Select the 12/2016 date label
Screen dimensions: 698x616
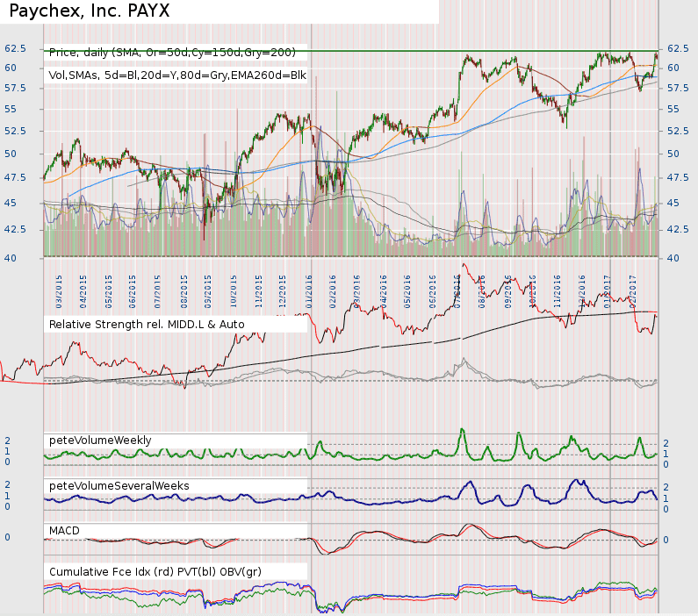point(582,291)
